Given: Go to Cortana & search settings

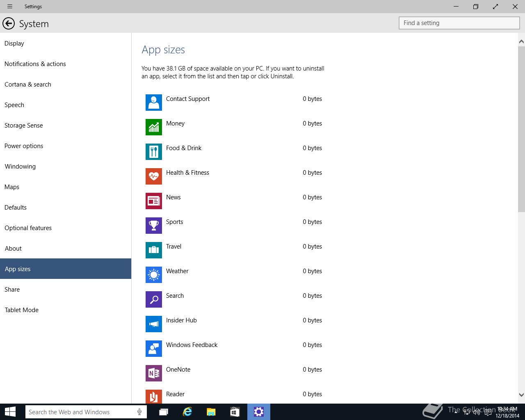Looking at the screenshot, I should tap(66, 84).
